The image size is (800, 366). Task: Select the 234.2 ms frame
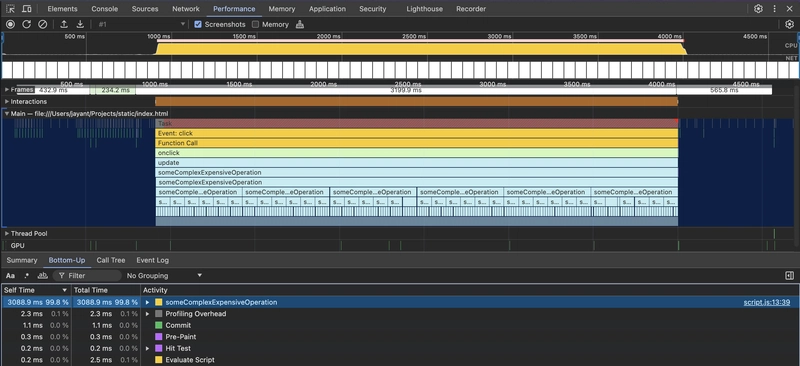(x=115, y=90)
